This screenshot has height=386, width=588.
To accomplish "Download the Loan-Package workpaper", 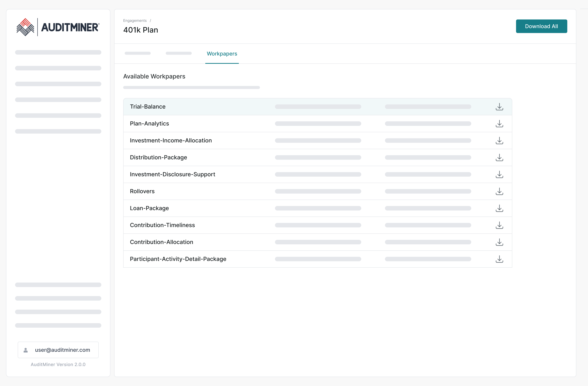I will point(499,208).
